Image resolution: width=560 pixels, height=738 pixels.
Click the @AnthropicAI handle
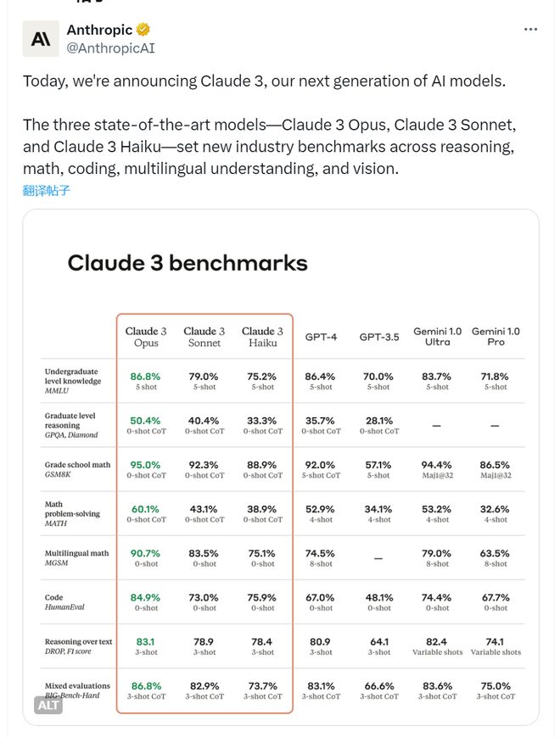click(110, 48)
